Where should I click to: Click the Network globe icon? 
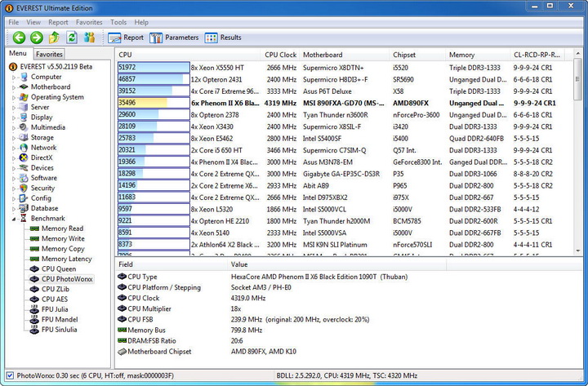click(24, 148)
